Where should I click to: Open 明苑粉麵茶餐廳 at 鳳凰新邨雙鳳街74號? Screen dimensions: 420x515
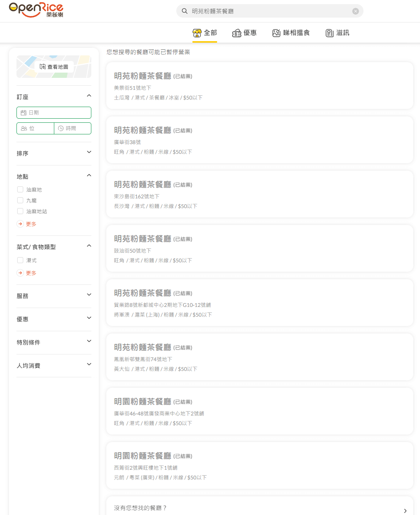(x=260, y=357)
